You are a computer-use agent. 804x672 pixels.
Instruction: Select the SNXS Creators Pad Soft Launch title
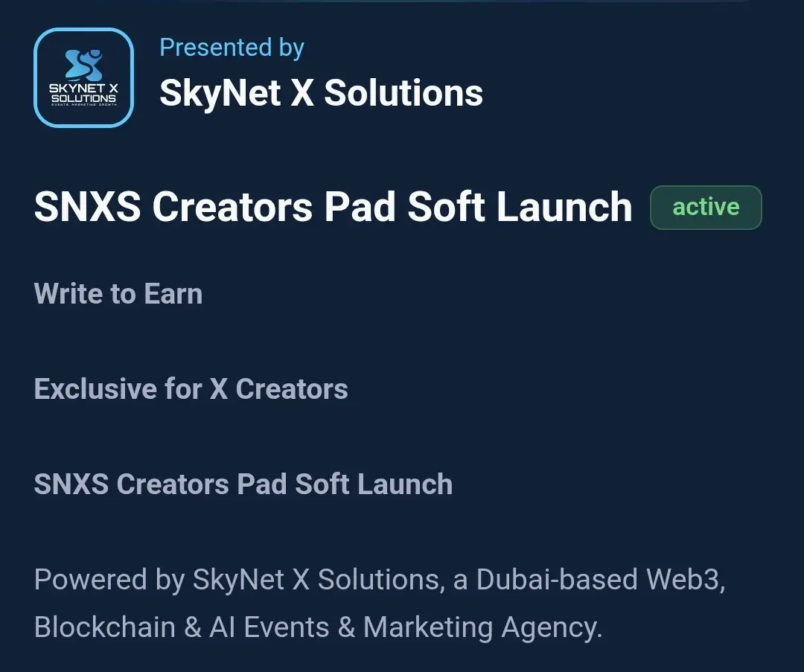(x=333, y=207)
